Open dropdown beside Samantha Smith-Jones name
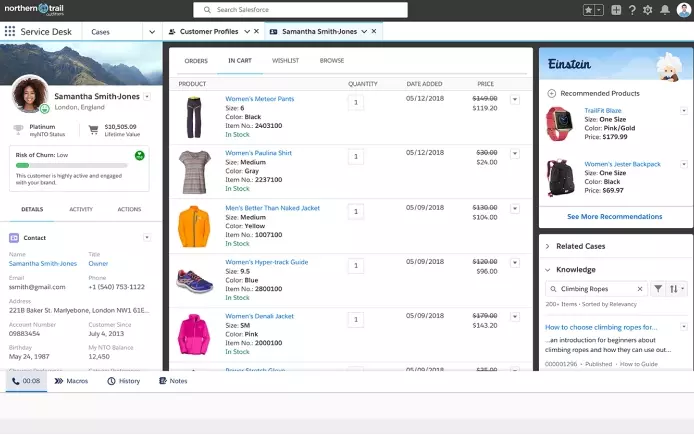Viewport: 694px width, 435px height. click(147, 96)
